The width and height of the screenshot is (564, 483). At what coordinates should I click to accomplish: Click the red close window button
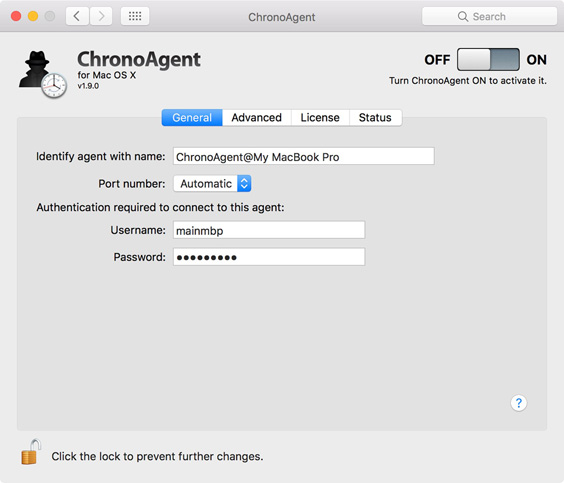16,16
